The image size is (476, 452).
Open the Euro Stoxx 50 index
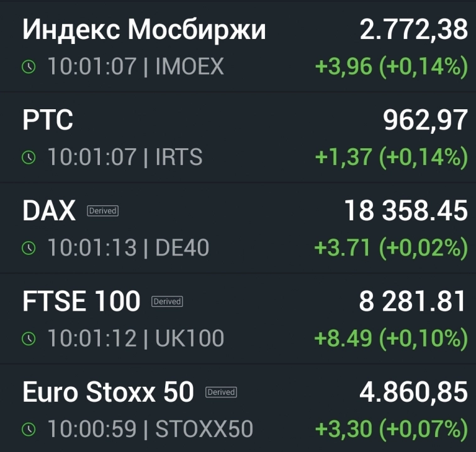coord(108,392)
